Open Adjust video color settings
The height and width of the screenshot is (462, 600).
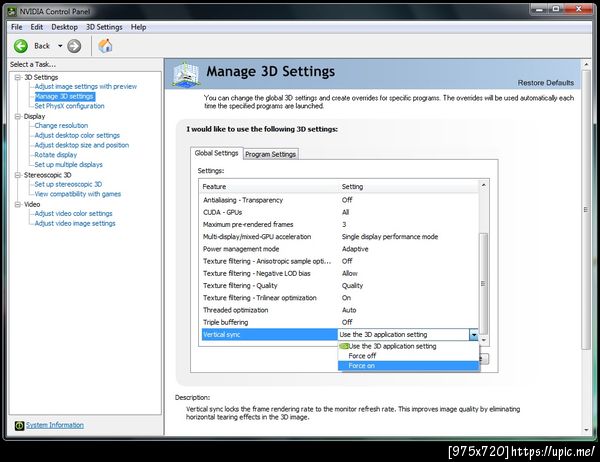73,214
